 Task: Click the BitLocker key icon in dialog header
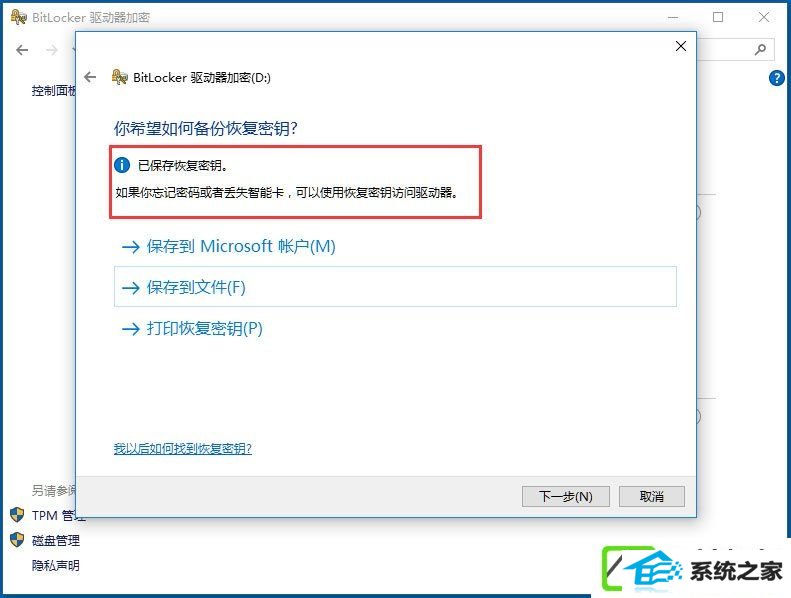click(x=120, y=77)
